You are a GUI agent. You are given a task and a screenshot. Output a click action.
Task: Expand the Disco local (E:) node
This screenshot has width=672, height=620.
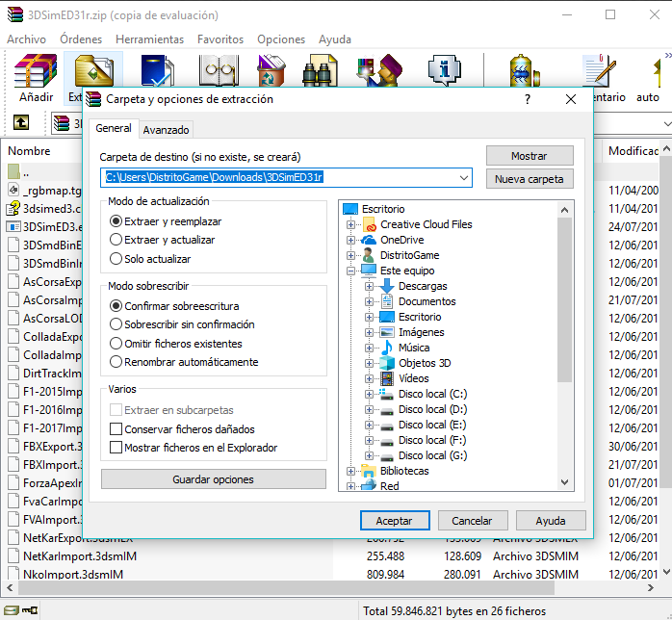click(369, 425)
